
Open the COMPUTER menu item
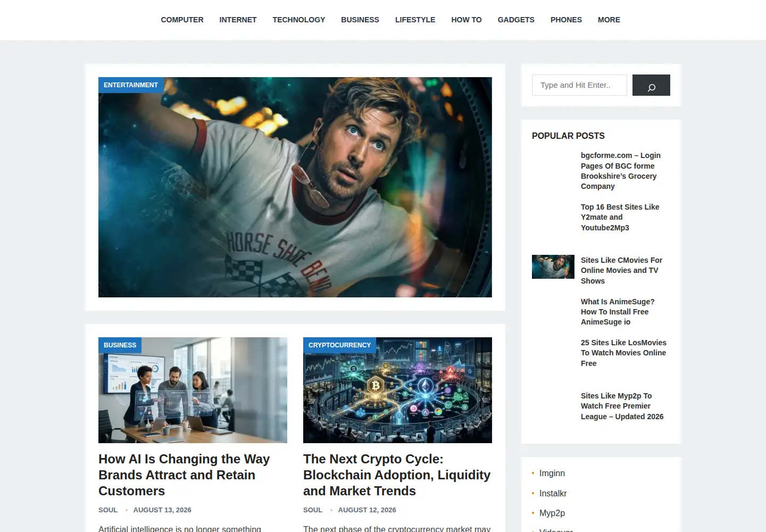coord(182,20)
